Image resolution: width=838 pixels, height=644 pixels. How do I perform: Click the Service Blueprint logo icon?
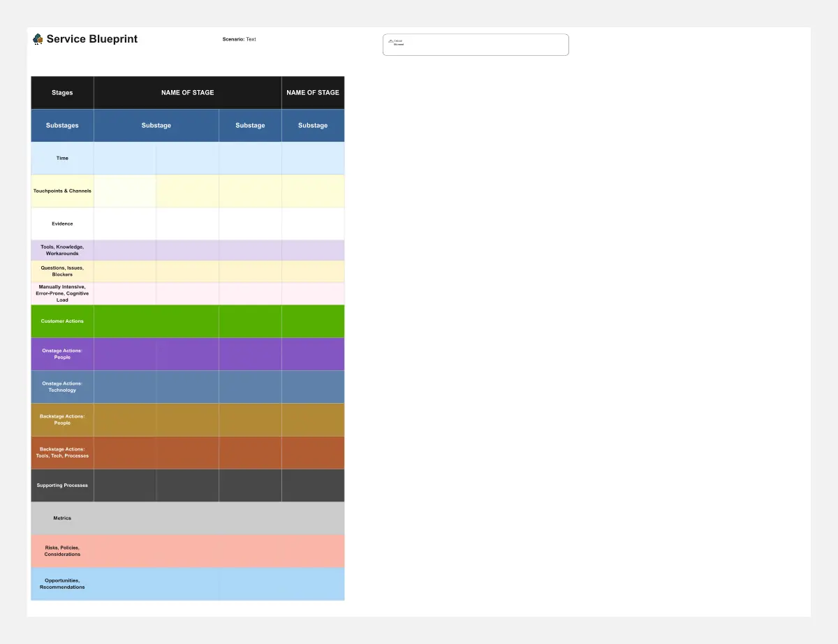(38, 40)
